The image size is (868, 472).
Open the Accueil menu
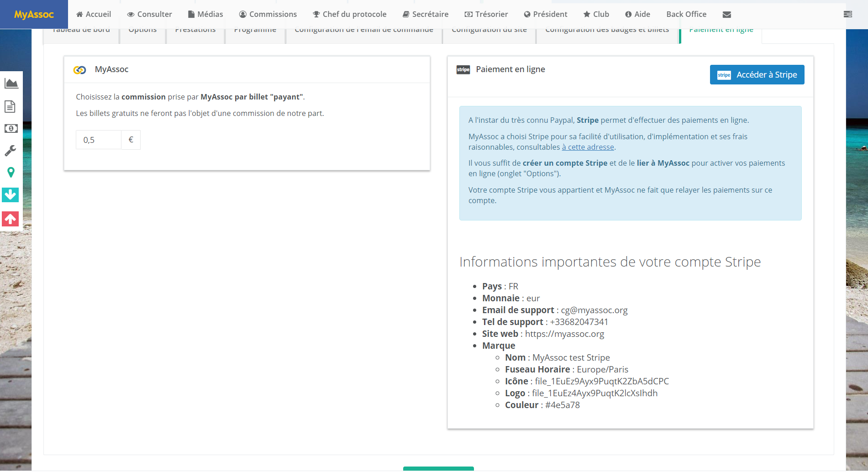pyautogui.click(x=94, y=14)
